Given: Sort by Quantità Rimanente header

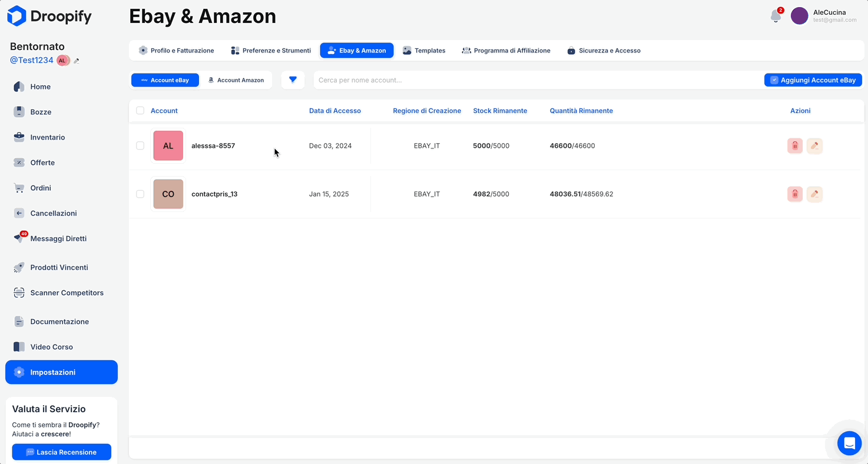Looking at the screenshot, I should pyautogui.click(x=581, y=111).
